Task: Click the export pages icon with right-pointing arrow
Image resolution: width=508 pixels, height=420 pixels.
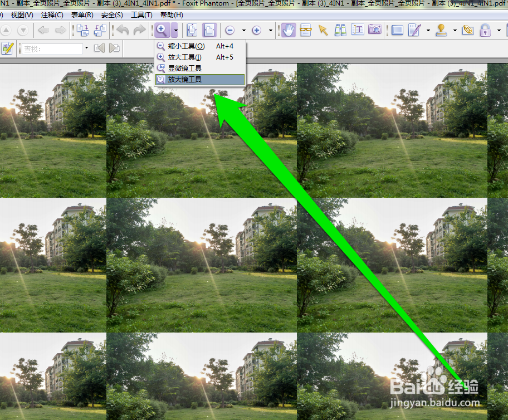Action: tap(83, 30)
